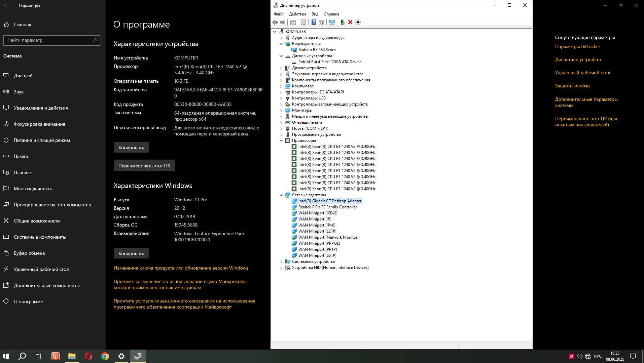Click the Disable device down-arrow icon
The width and height of the screenshot is (644, 363).
tap(358, 22)
